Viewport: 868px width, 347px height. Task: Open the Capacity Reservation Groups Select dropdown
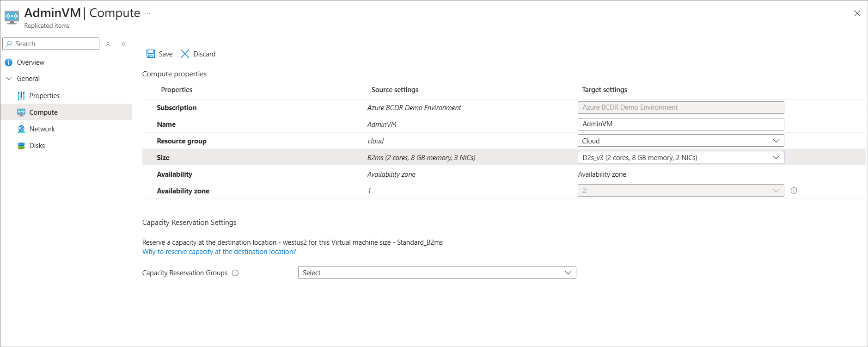(x=437, y=273)
